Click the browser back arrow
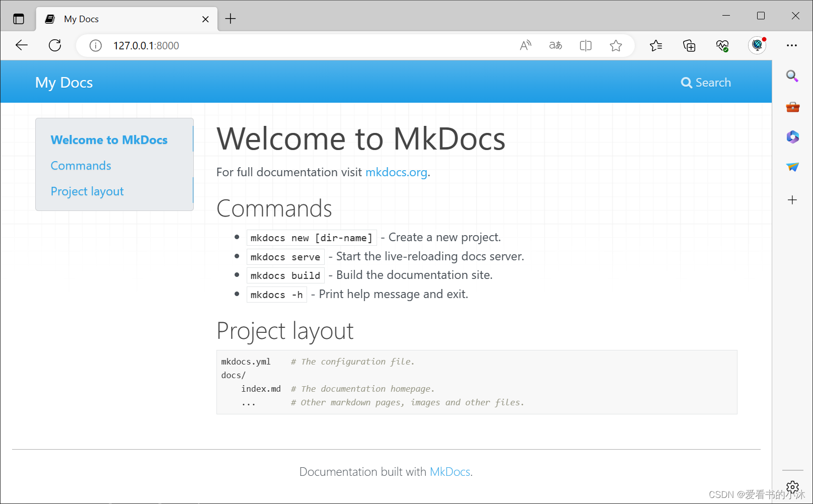 pyautogui.click(x=22, y=45)
